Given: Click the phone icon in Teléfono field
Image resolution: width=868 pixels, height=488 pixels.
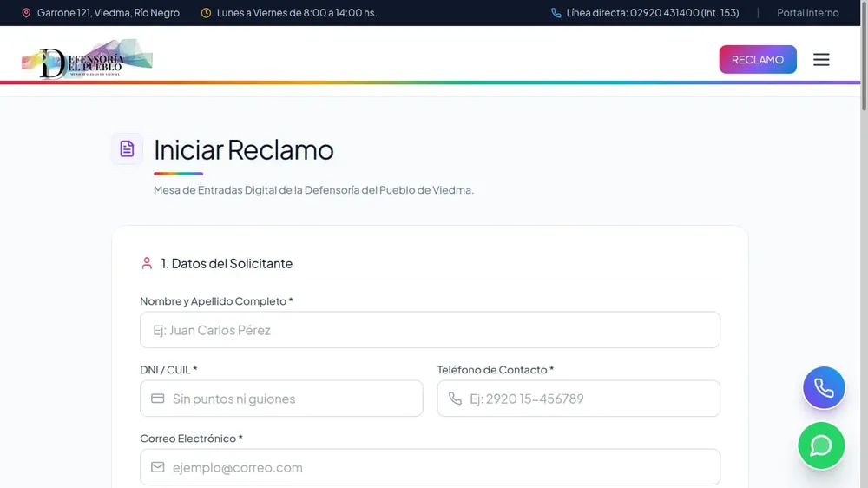Looking at the screenshot, I should [455, 399].
